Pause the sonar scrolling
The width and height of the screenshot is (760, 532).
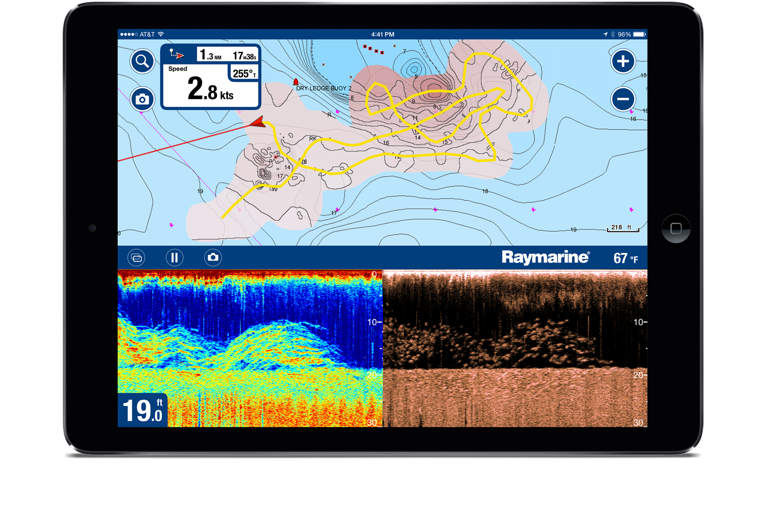pyautogui.click(x=174, y=257)
